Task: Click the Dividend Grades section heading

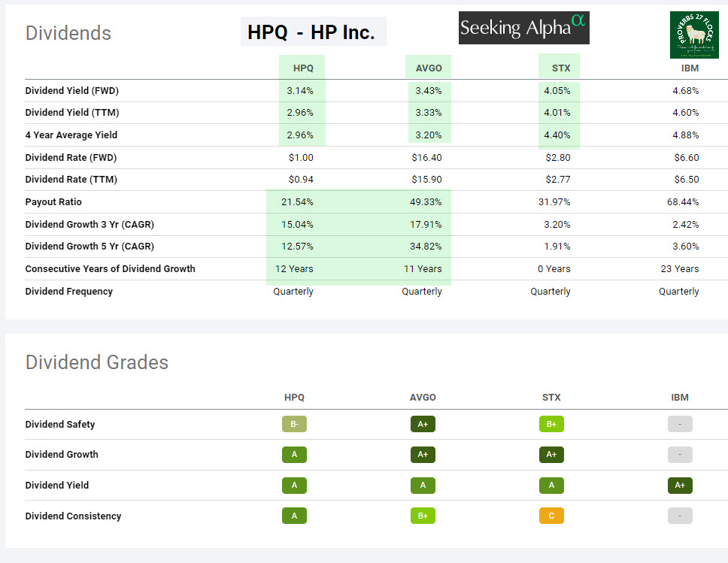Action: (x=97, y=362)
